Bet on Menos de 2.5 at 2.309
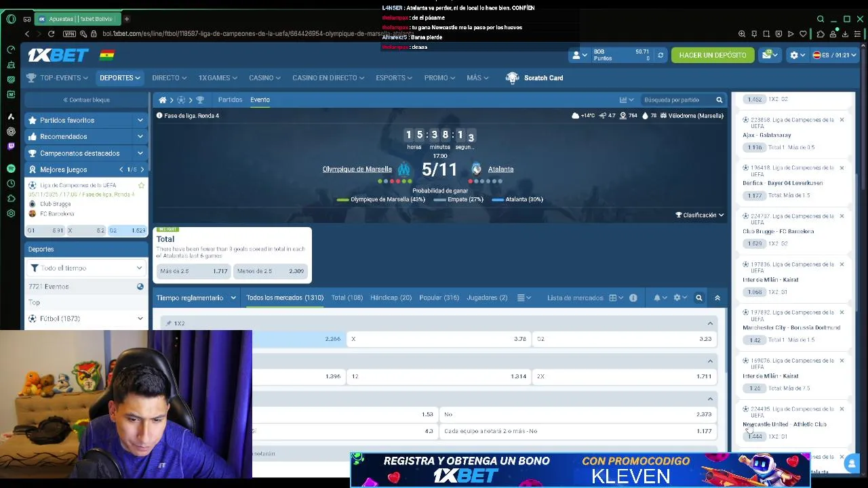Viewport: 868px width, 488px height. click(271, 271)
